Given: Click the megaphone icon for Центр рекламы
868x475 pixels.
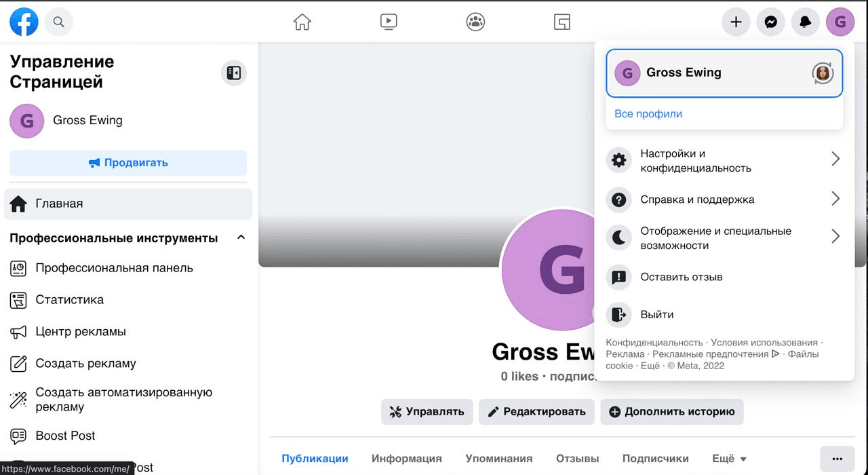Looking at the screenshot, I should click(18, 332).
